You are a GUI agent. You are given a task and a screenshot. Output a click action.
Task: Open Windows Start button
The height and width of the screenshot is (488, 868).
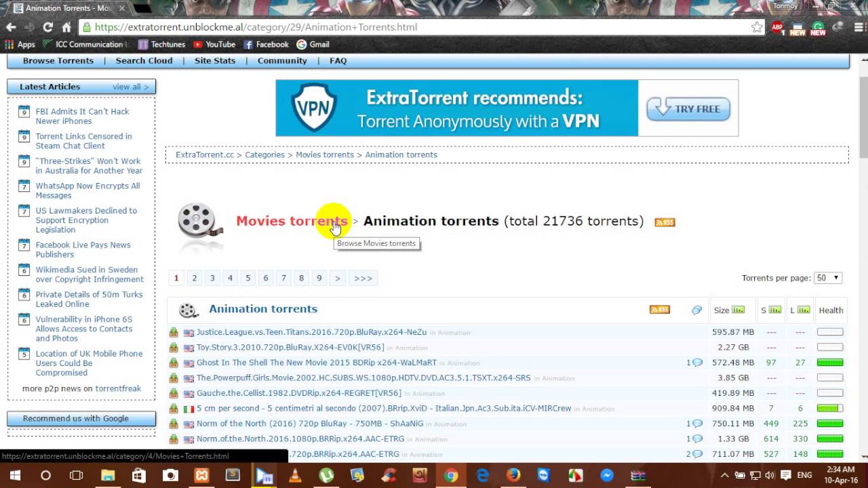coord(15,475)
